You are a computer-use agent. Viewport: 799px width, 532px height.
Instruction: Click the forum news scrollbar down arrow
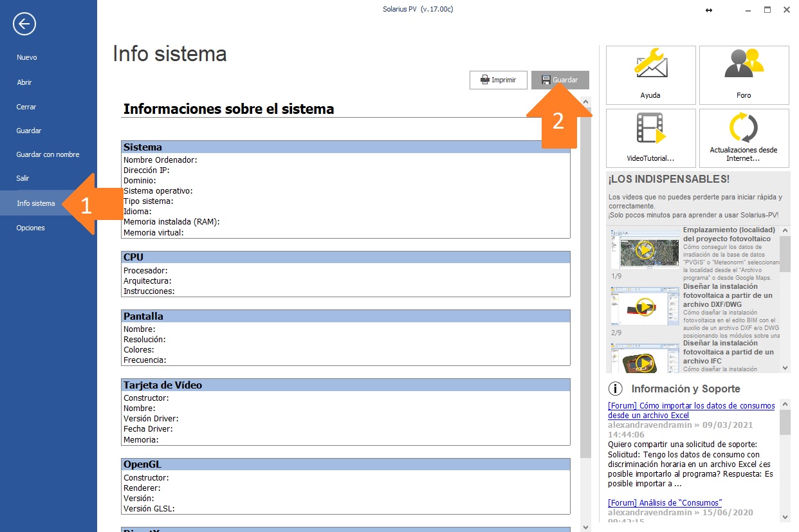tap(785, 517)
